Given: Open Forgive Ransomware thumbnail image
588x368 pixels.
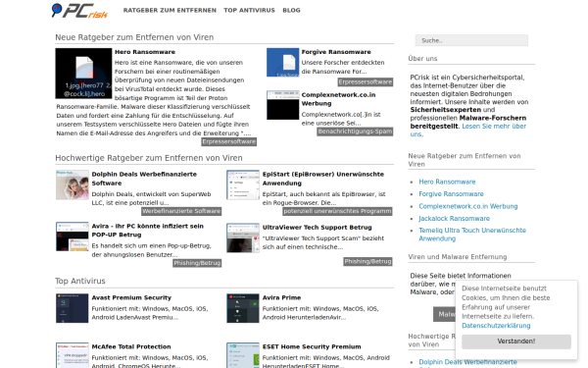Looking at the screenshot, I should coord(283,63).
